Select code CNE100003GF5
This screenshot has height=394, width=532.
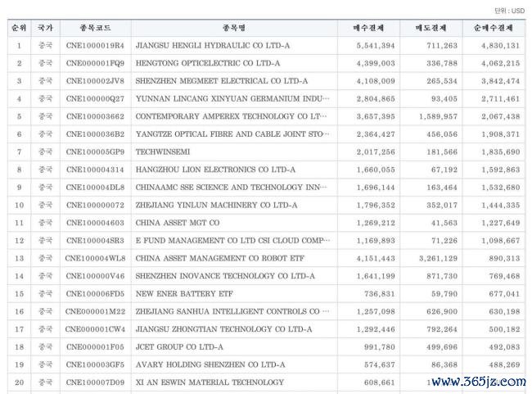pyautogui.click(x=95, y=365)
